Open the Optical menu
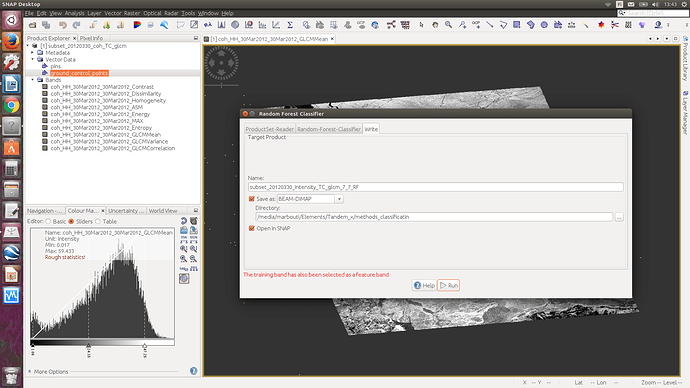 click(x=152, y=13)
